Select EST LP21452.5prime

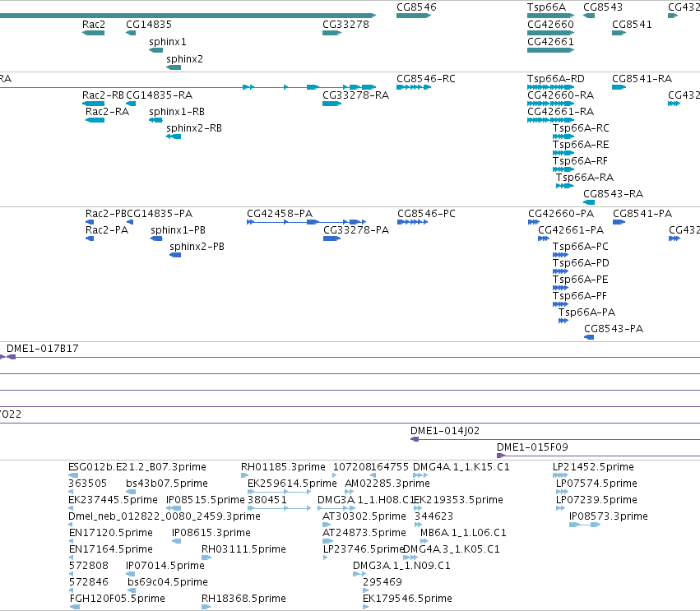(x=560, y=476)
